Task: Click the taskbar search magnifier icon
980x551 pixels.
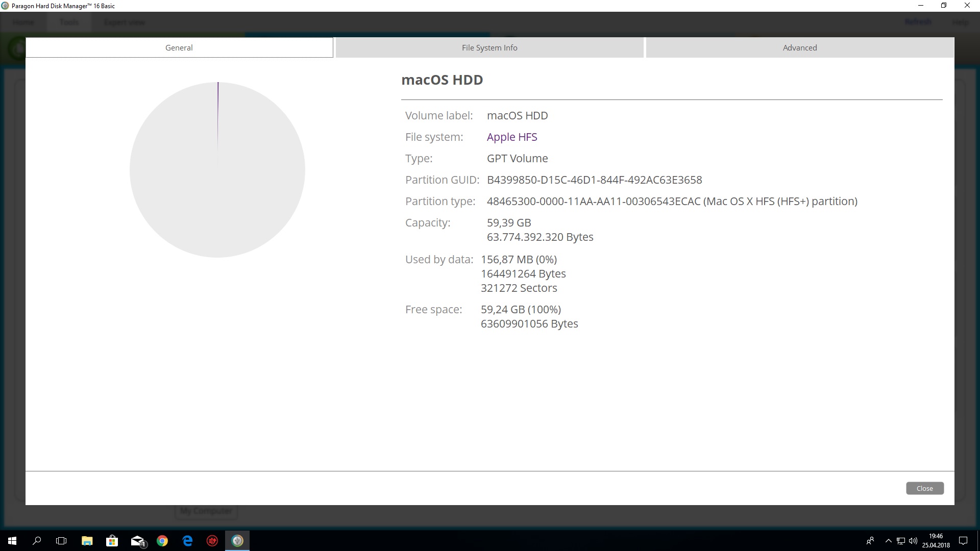Action: [37, 541]
